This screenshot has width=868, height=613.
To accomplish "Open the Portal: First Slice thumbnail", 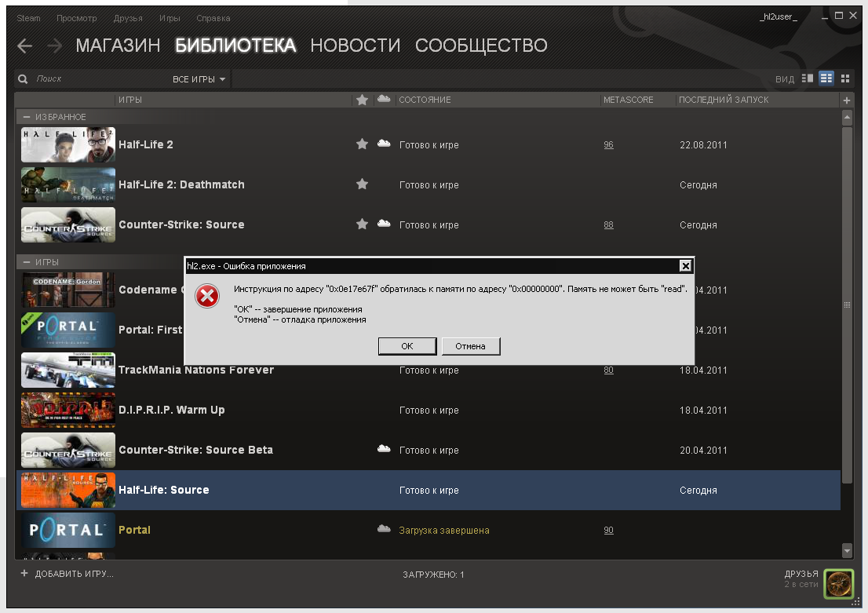I will click(68, 330).
